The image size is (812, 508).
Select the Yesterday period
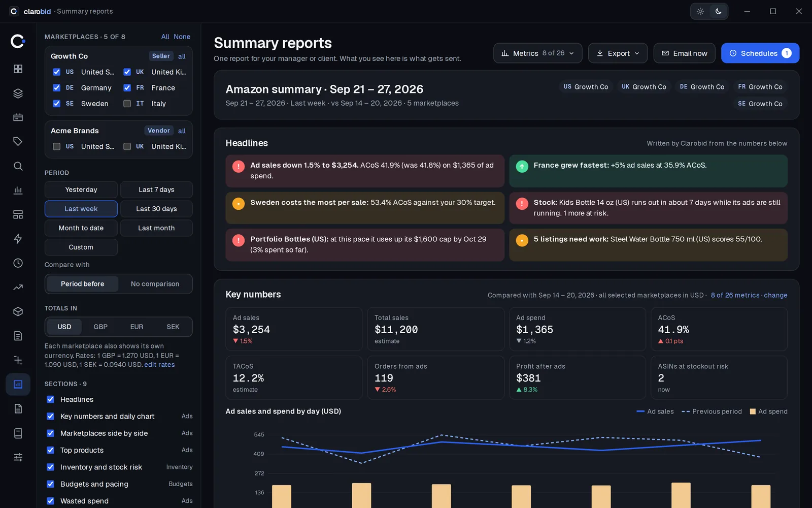click(x=81, y=189)
